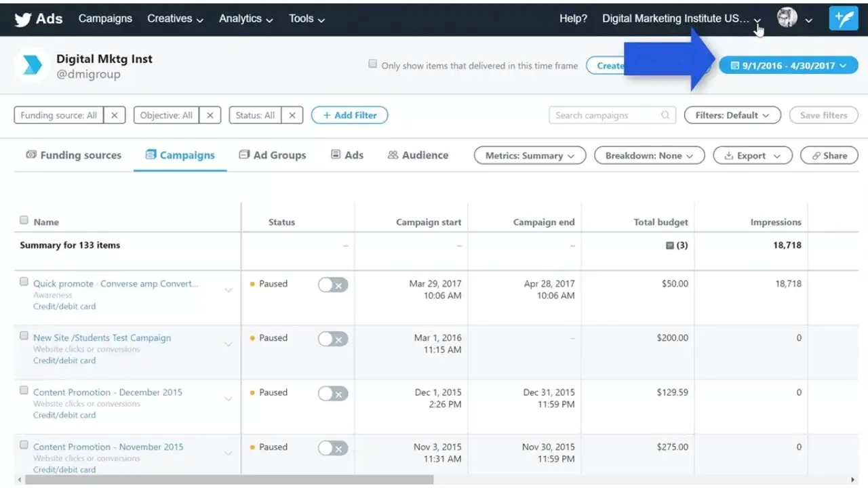868x488 pixels.
Task: Click into the Search campaigns field
Action: click(612, 115)
